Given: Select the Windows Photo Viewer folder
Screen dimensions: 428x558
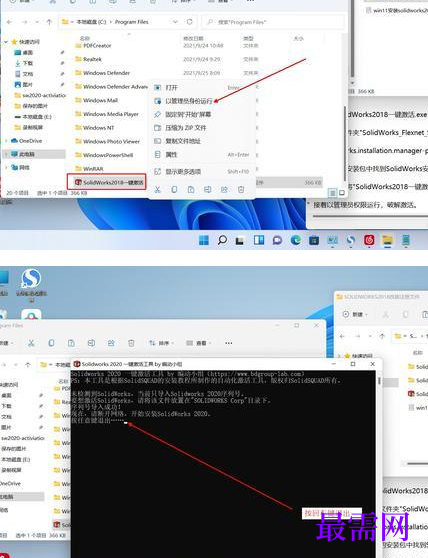Looking at the screenshot, I should tap(111, 142).
